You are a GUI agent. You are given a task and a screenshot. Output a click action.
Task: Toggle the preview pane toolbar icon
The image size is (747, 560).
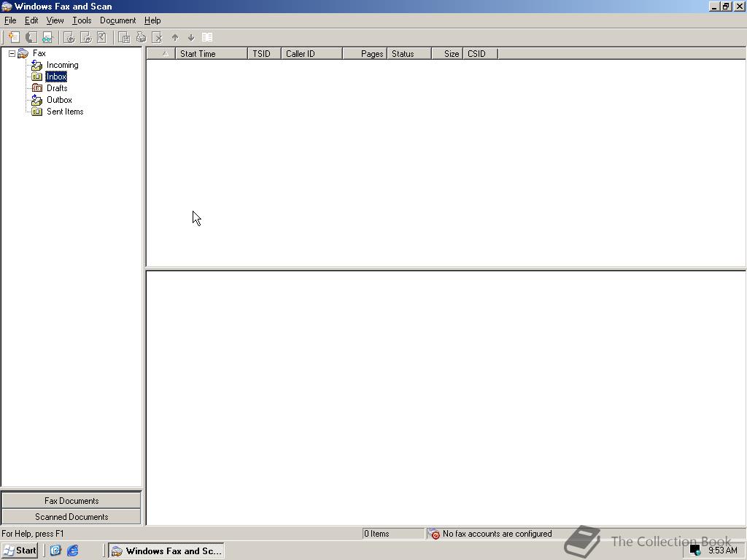(207, 37)
